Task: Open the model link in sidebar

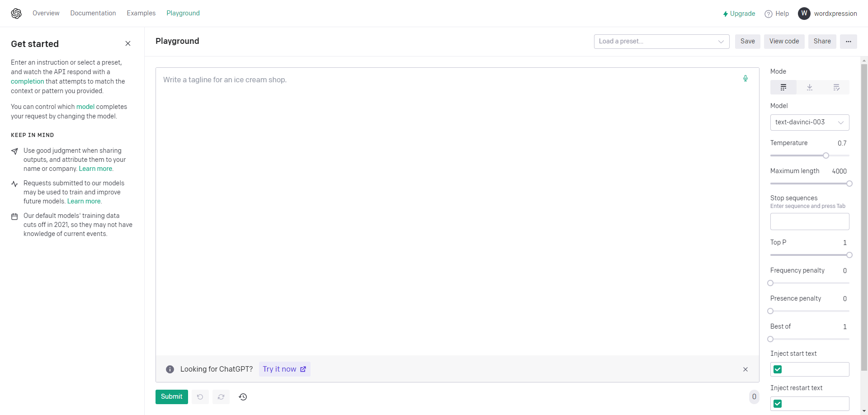Action: 85,107
